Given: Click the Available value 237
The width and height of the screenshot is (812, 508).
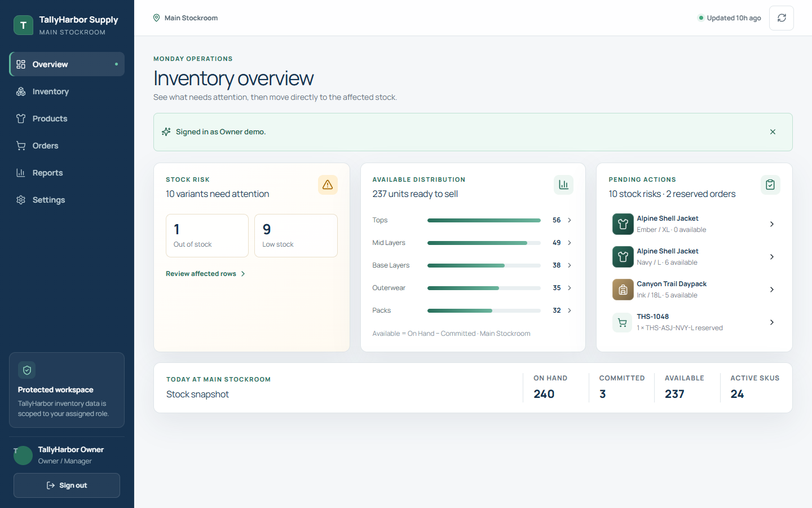Looking at the screenshot, I should tap(674, 394).
